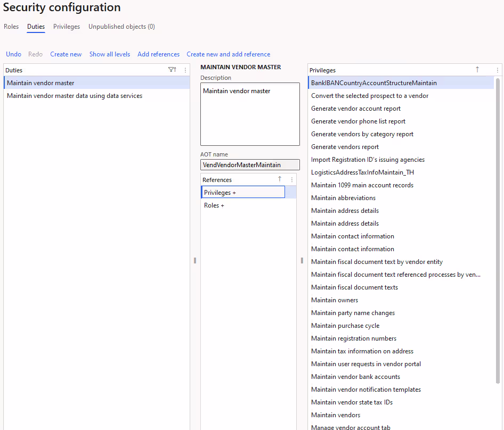Open Unpublished objects (0) tab
Screen dimensions: 504x430
click(121, 27)
